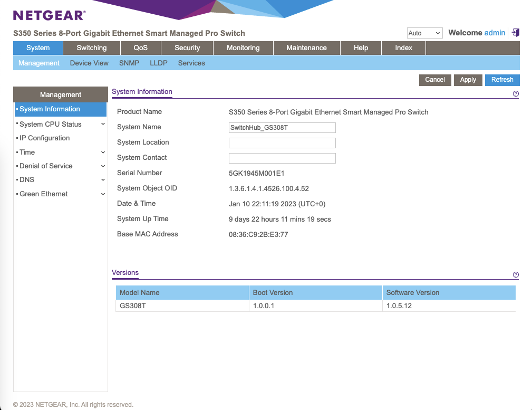Viewport: 532px width, 410px height.
Task: Click the Management sidebar header
Action: (61, 95)
